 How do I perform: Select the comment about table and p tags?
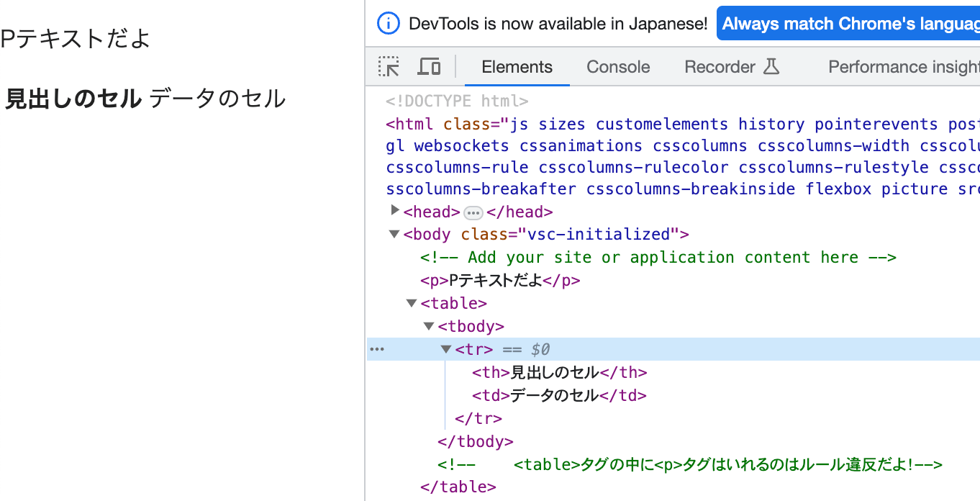[690, 464]
